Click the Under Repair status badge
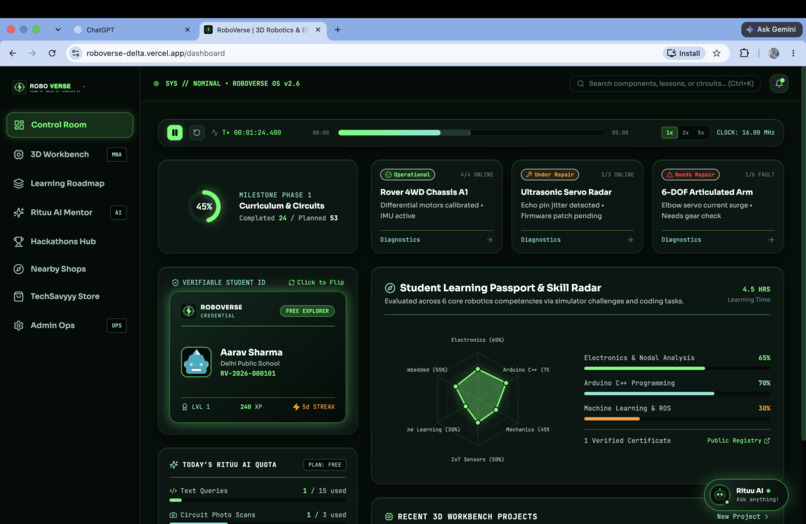 (x=549, y=175)
